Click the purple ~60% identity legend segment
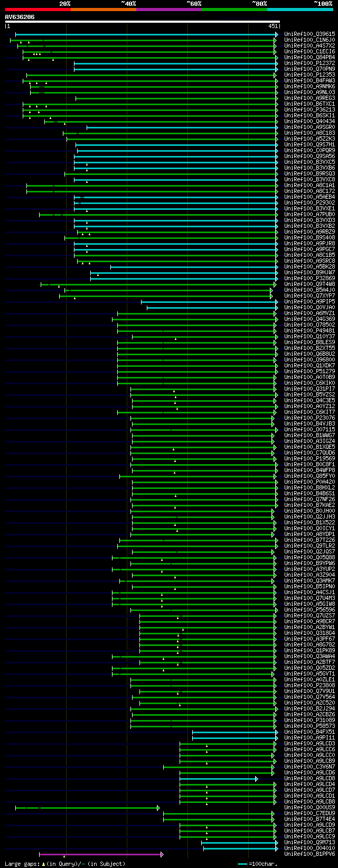338x868 pixels. tap(168, 9)
